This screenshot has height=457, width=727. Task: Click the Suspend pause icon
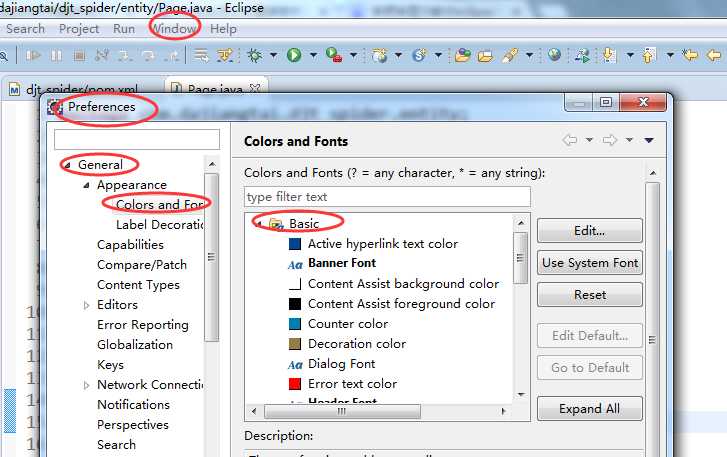(56, 56)
